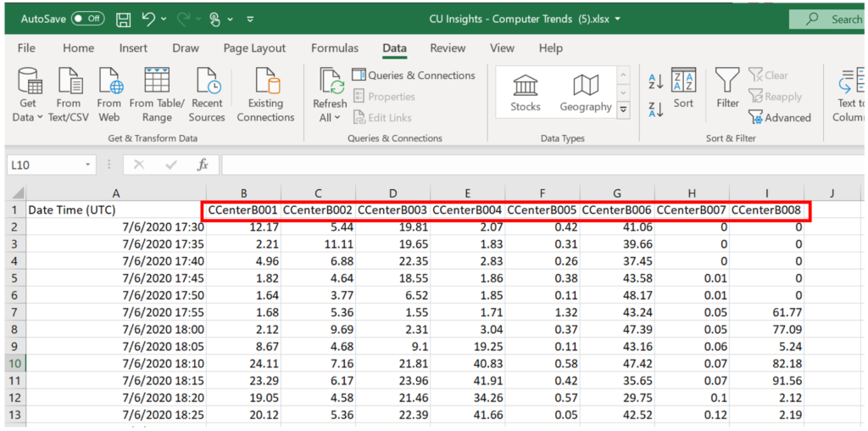Switch to the Draw ribbon tab
Viewport: 868px width, 431px height.
pos(186,48)
